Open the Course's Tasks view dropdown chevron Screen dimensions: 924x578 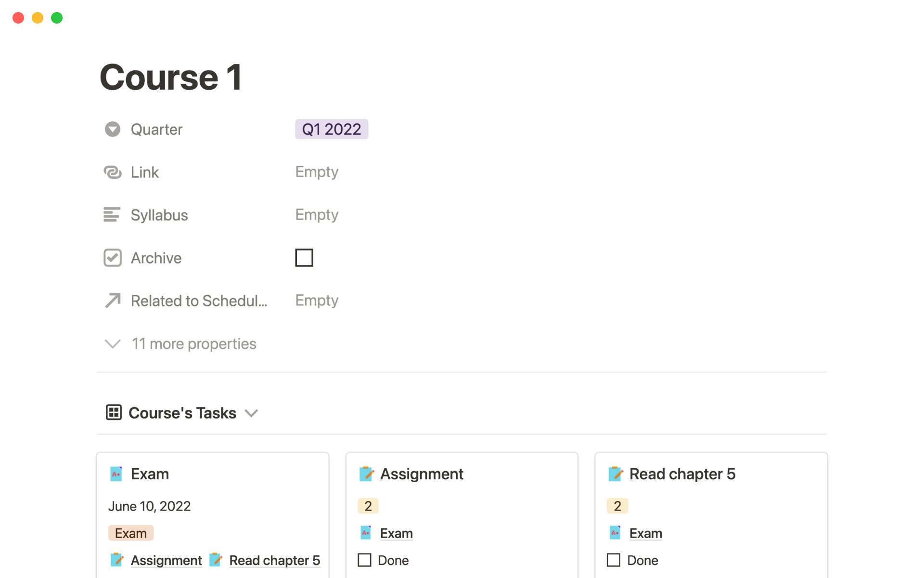pyautogui.click(x=251, y=413)
